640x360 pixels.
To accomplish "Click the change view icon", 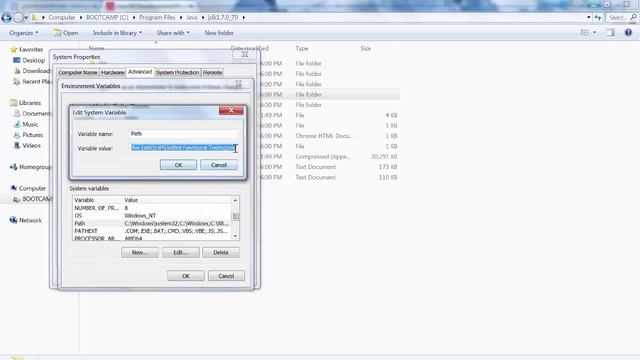I will coord(584,33).
